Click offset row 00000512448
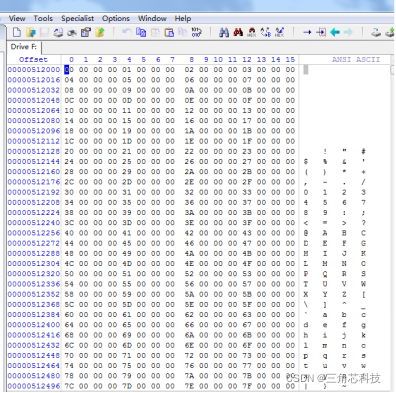This screenshot has height=393, width=396. tap(34, 355)
